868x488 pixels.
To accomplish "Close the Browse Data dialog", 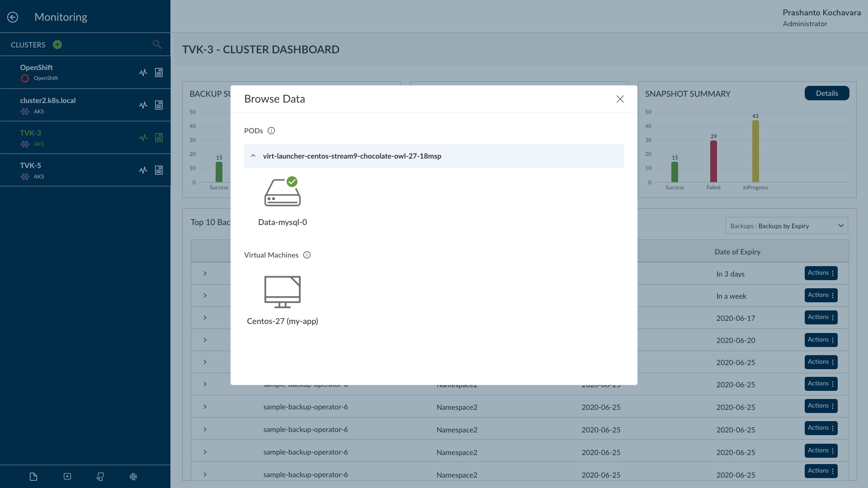I will [x=620, y=99].
